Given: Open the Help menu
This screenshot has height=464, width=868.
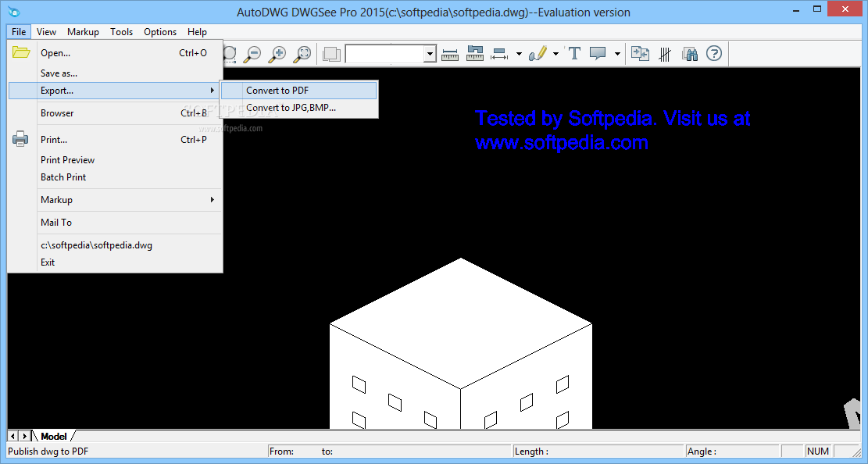Looking at the screenshot, I should point(197,31).
